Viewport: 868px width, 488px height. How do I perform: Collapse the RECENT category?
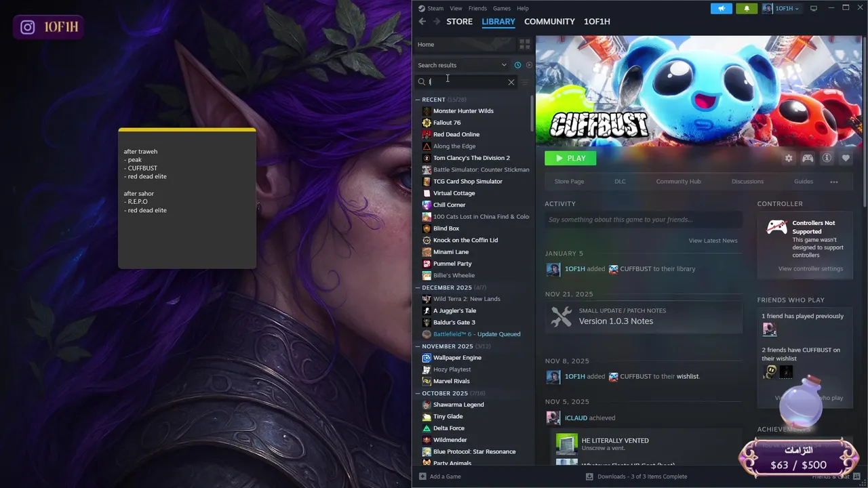coord(418,100)
